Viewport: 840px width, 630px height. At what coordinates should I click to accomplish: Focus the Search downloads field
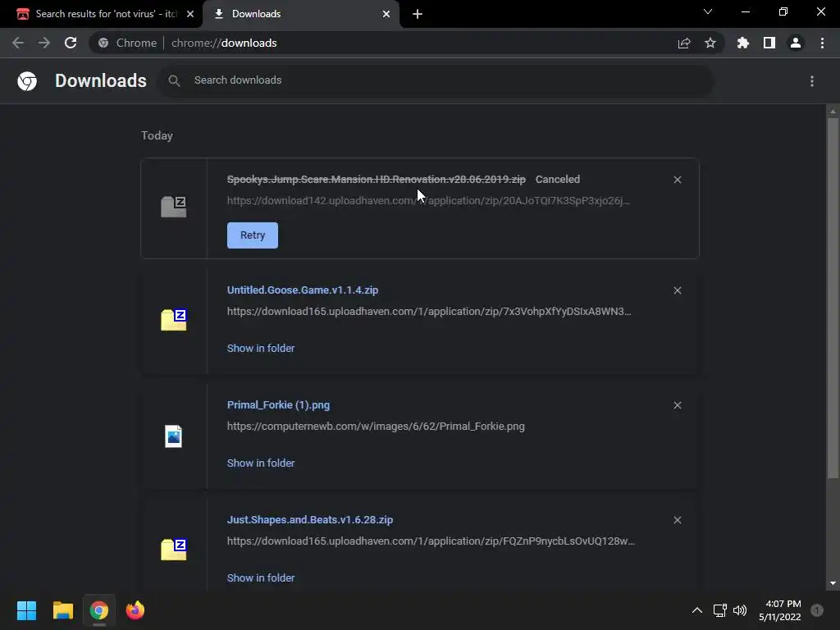point(436,80)
